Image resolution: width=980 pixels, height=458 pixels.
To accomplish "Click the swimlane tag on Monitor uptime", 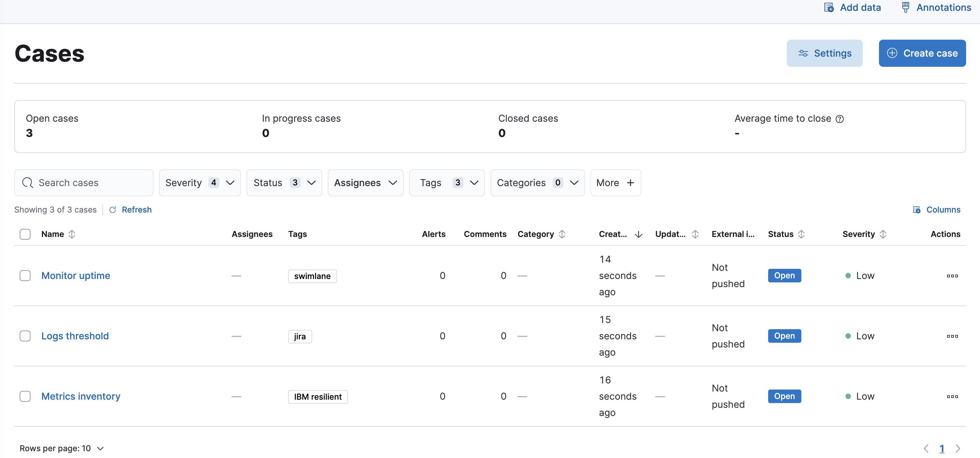I will 312,276.
